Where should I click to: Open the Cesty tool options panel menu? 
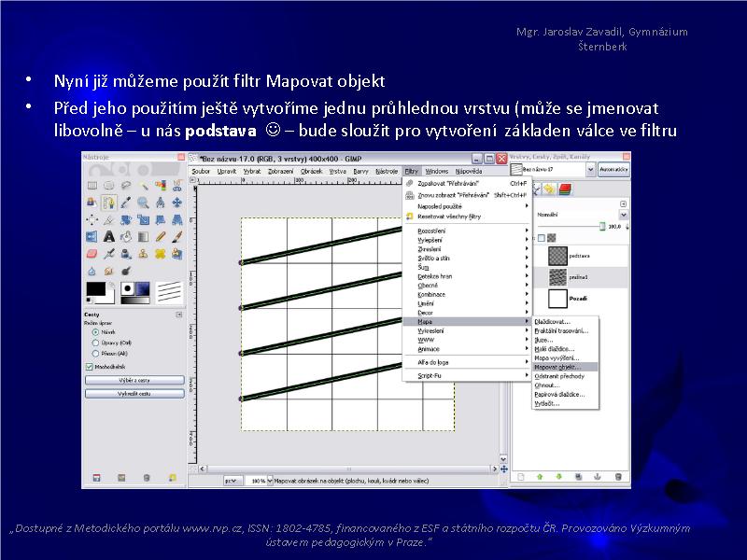pos(179,315)
